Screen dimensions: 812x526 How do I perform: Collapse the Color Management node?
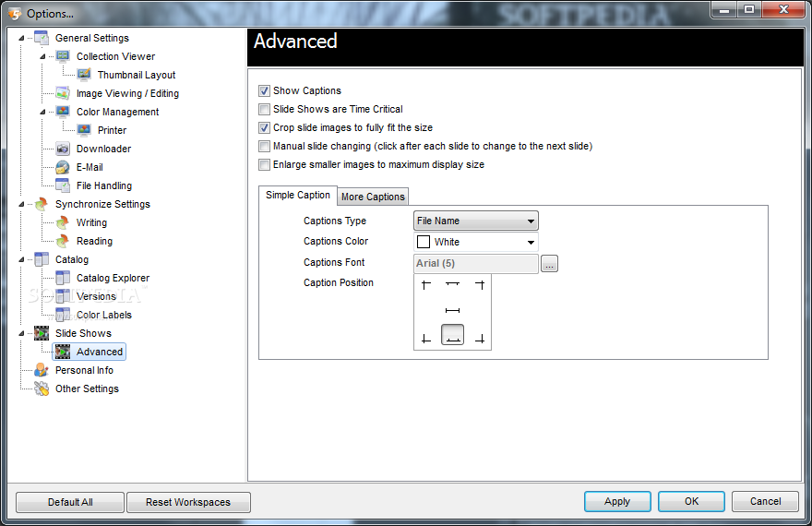click(42, 112)
